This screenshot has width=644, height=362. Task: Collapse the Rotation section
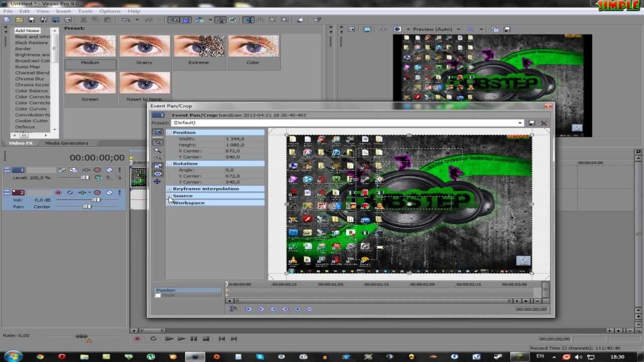(170, 163)
